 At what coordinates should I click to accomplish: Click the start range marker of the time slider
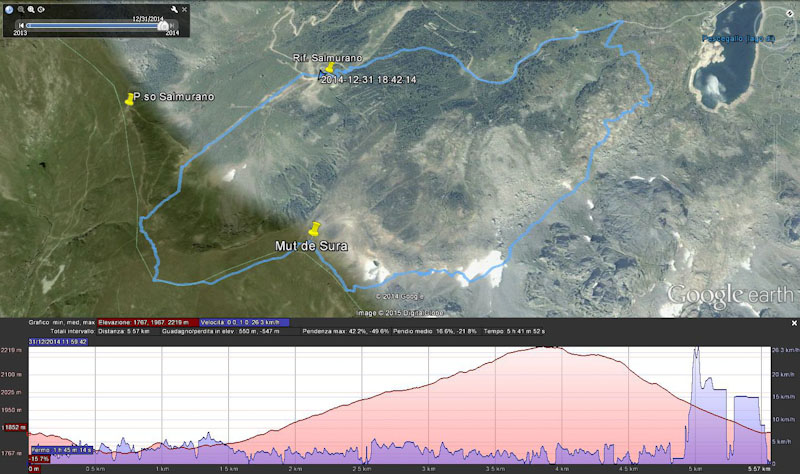28,25
